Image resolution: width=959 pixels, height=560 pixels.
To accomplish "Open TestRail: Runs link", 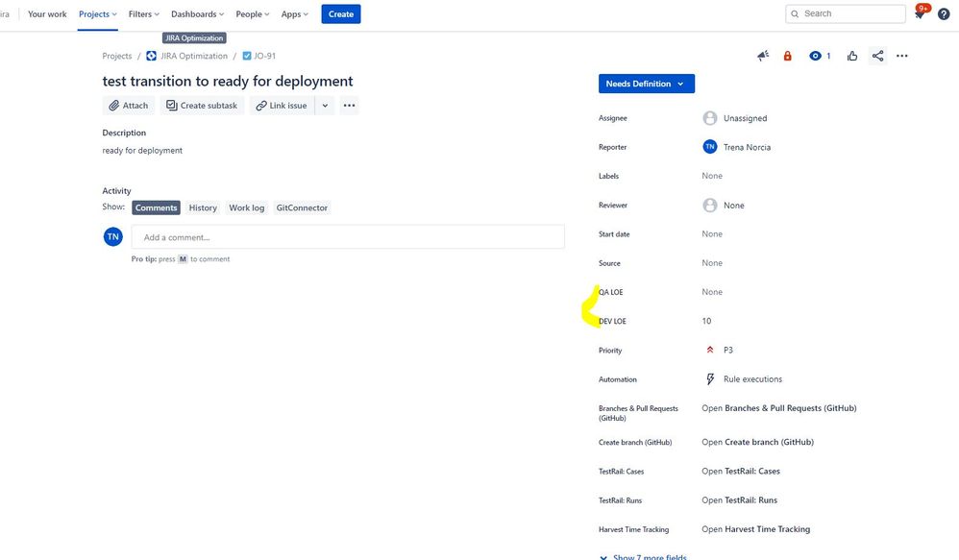I will tap(740, 500).
